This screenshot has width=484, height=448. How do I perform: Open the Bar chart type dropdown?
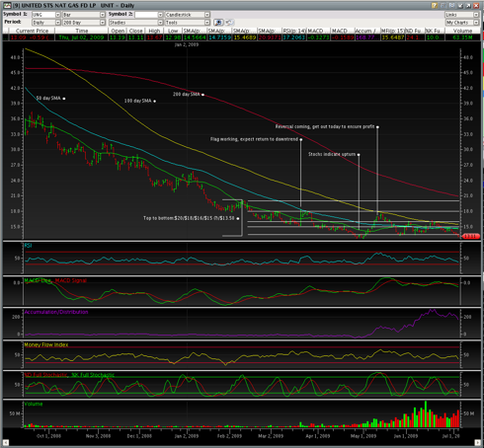(x=84, y=15)
